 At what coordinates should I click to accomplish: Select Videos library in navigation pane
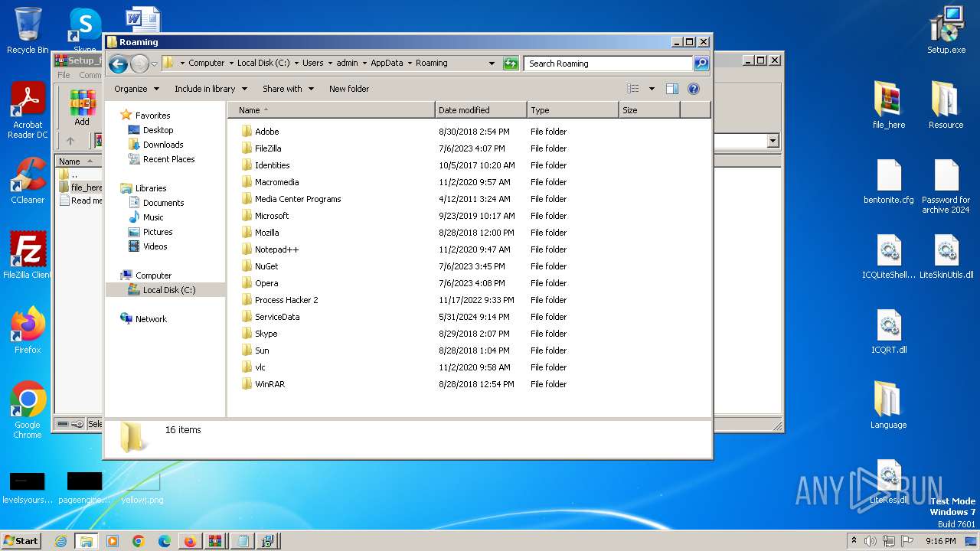(155, 246)
